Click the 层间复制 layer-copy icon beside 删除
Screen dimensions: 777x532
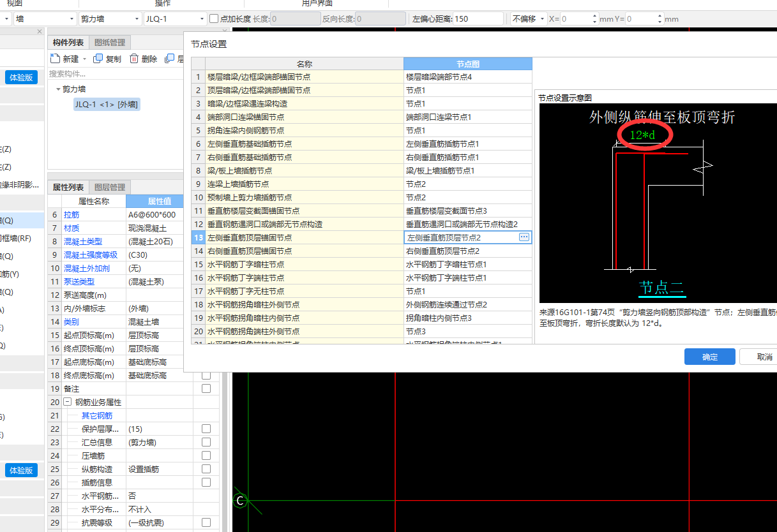169,59
